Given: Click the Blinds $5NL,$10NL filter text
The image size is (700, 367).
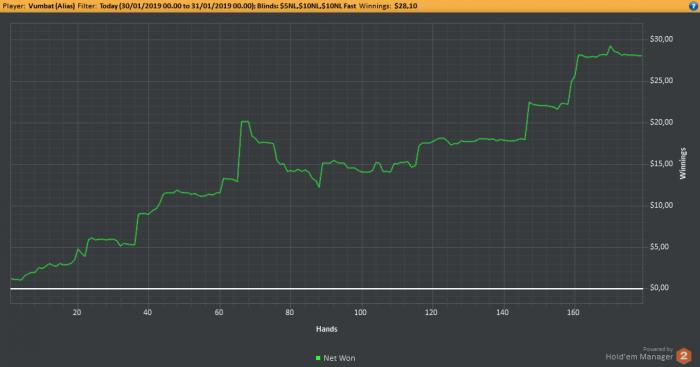Looking at the screenshot, I should tap(307, 6).
